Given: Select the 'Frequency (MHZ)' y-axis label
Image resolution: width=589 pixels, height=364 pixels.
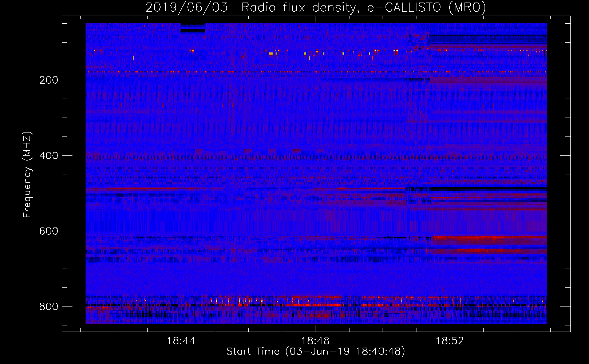Looking at the screenshot, I should tap(27, 175).
